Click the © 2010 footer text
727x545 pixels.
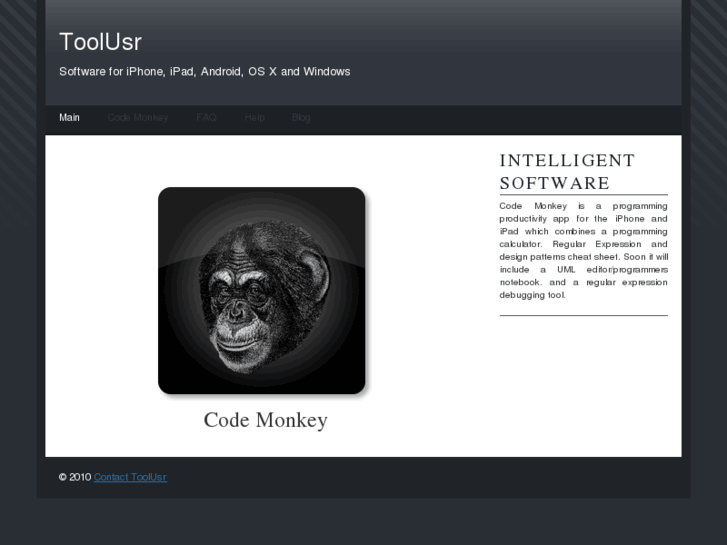point(75,477)
